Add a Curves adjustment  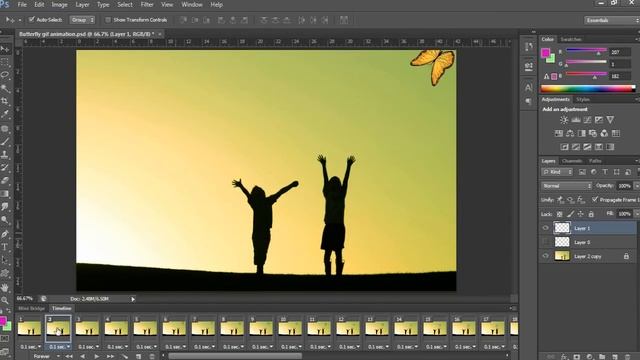tap(587, 120)
